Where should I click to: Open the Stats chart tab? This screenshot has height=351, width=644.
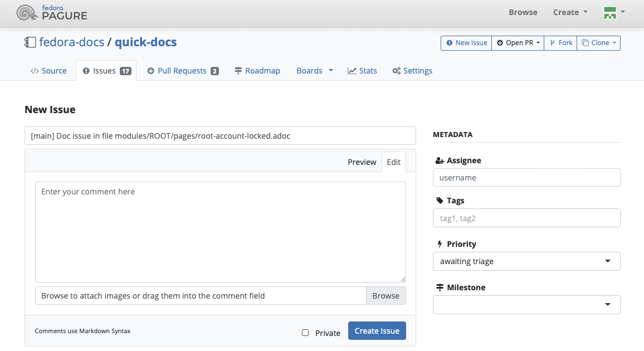362,71
